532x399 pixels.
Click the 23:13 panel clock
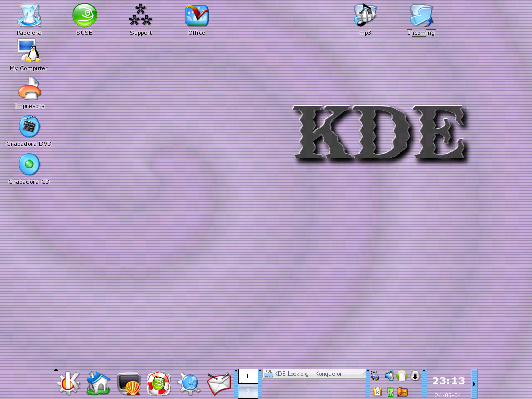click(448, 381)
